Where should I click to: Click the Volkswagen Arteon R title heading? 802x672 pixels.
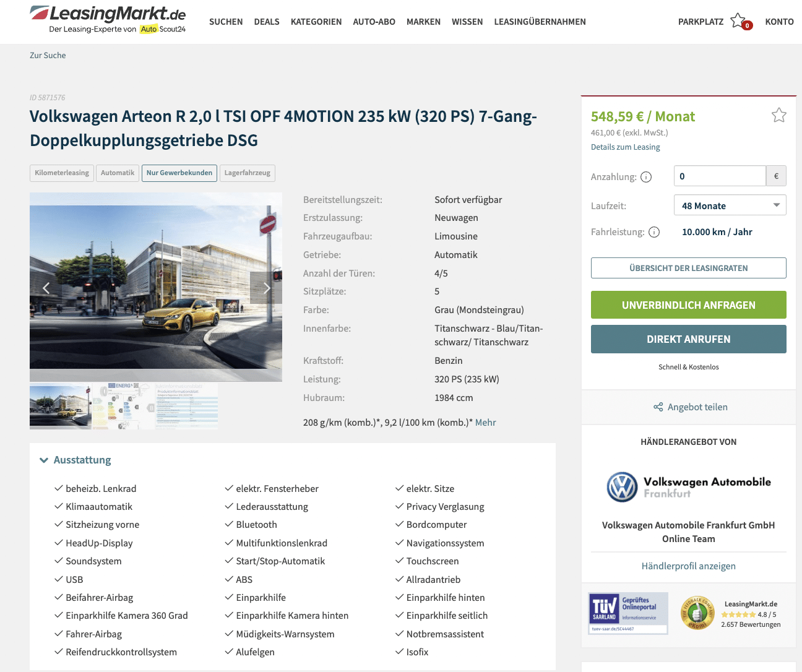coord(283,128)
